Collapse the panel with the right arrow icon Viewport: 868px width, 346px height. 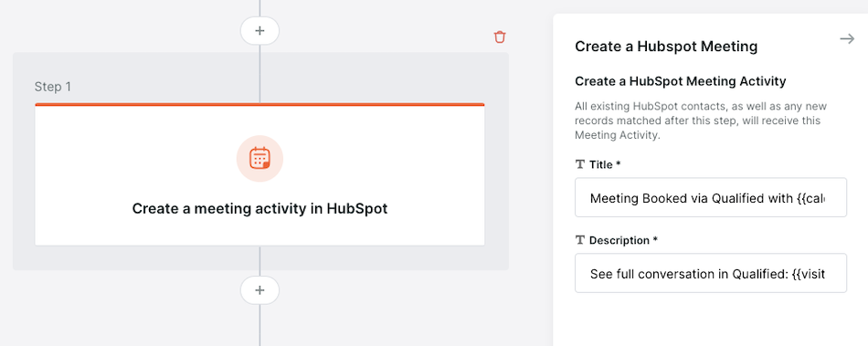[x=847, y=38]
